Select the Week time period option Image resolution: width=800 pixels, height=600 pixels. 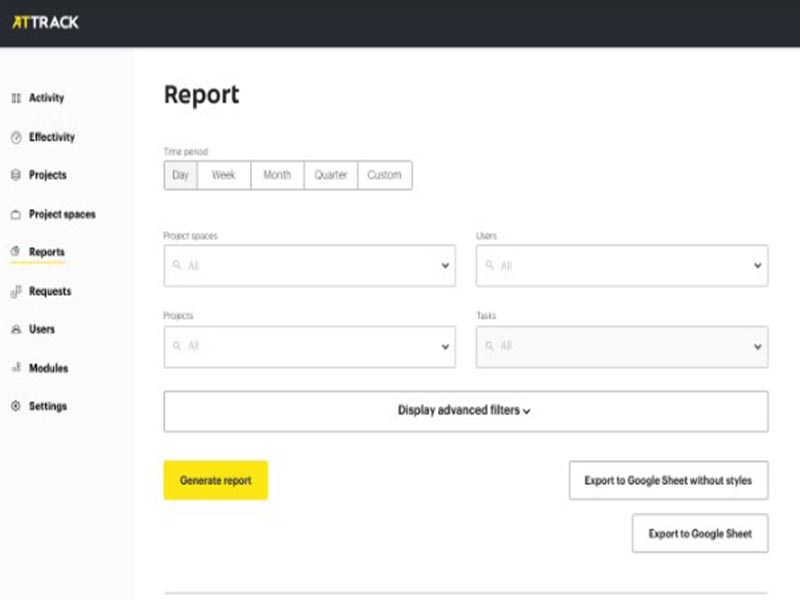[x=222, y=174]
